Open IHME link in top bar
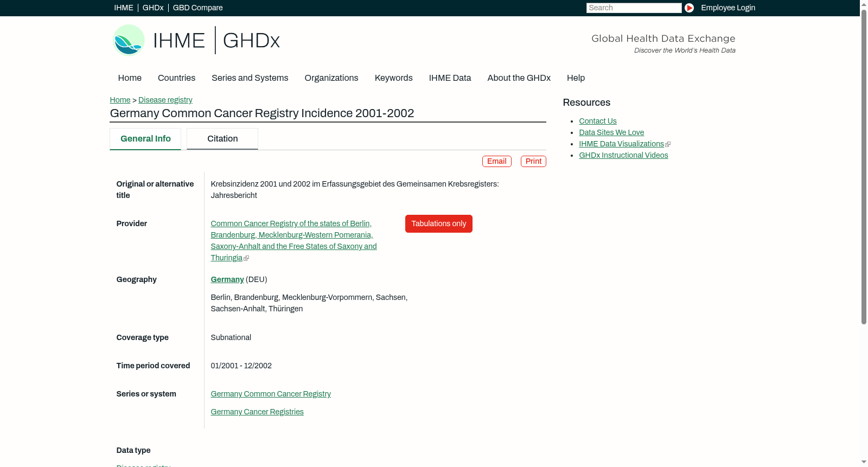Viewport: 868px width, 467px height. pos(124,8)
